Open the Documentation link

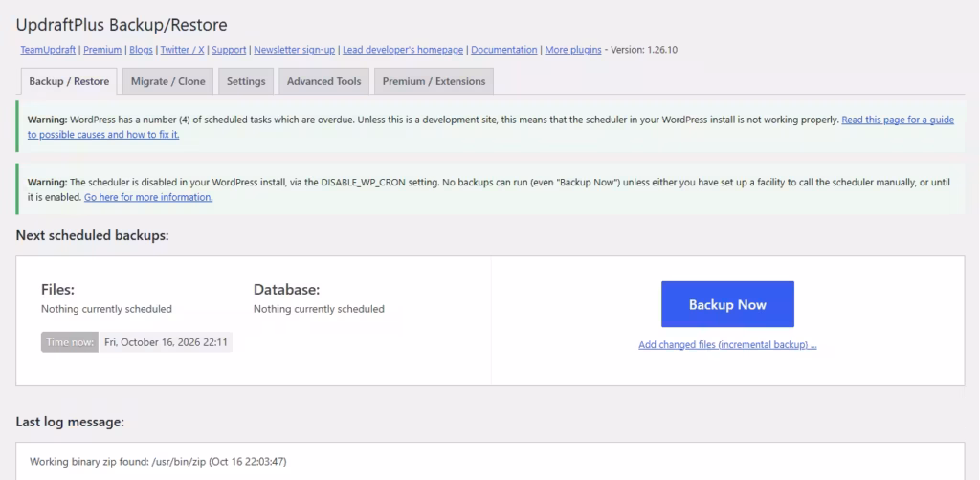pos(503,50)
